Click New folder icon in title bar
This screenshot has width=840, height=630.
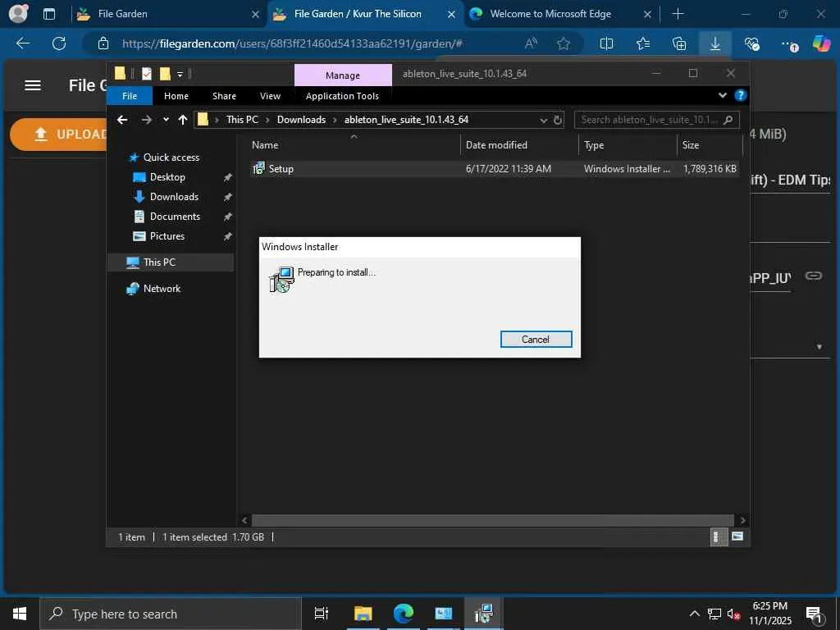tap(165, 73)
